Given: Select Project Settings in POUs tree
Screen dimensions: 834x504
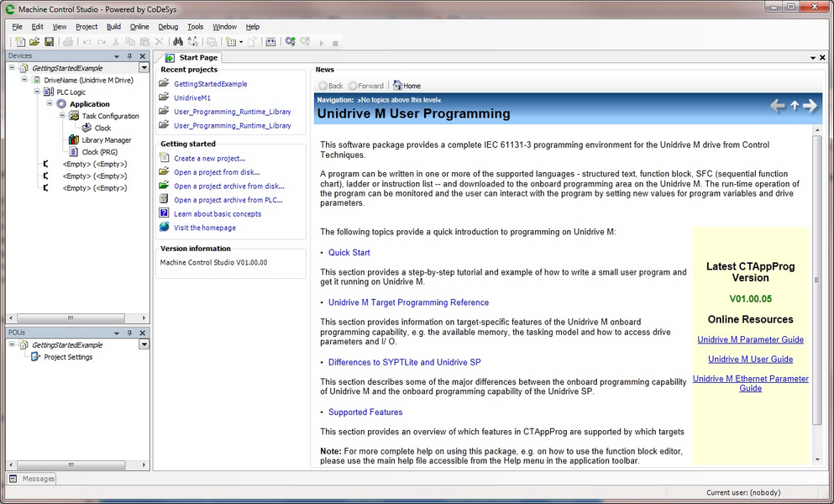Looking at the screenshot, I should coord(68,357).
